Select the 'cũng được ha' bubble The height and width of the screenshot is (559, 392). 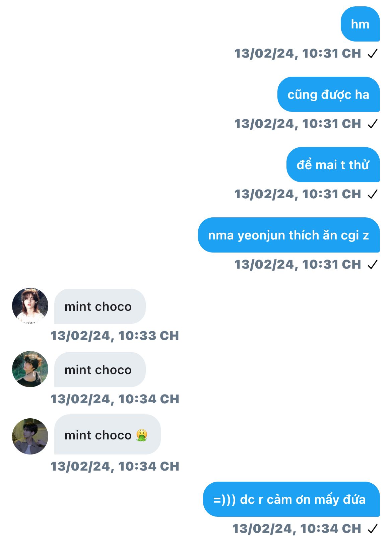point(329,94)
